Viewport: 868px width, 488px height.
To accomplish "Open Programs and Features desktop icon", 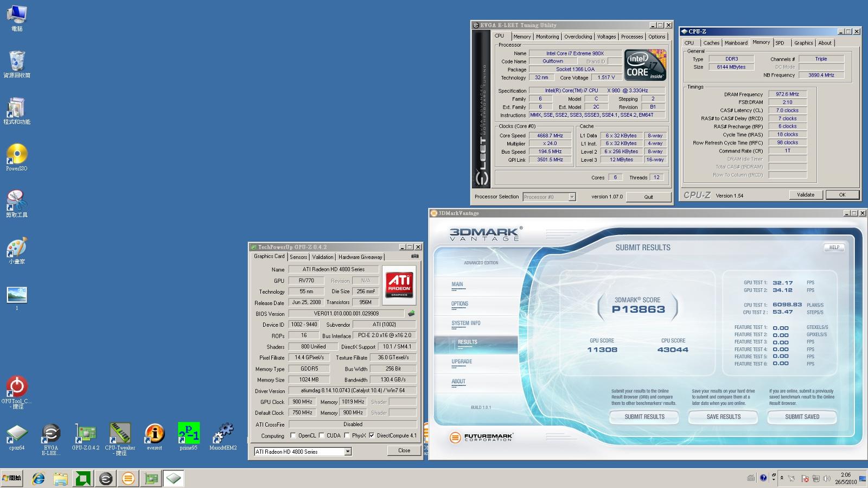I will point(17,111).
